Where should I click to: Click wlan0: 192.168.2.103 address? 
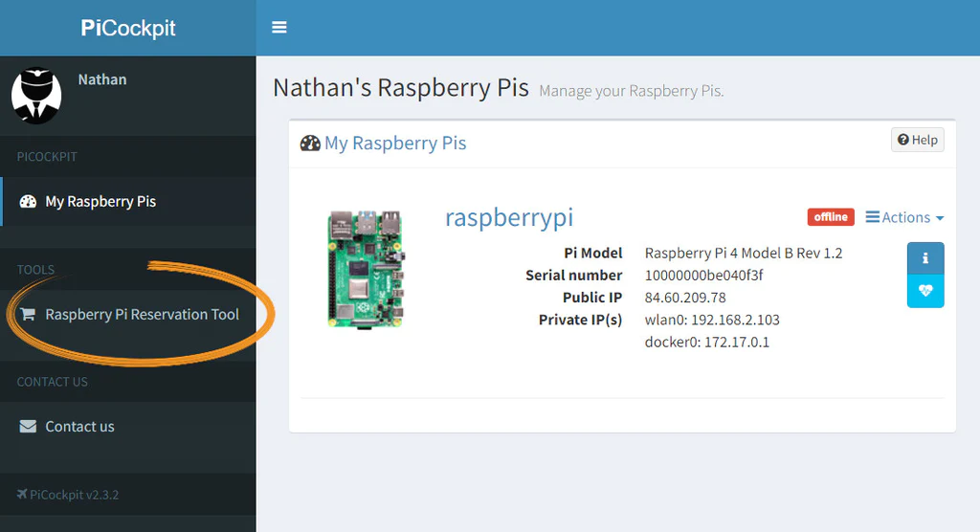712,321
